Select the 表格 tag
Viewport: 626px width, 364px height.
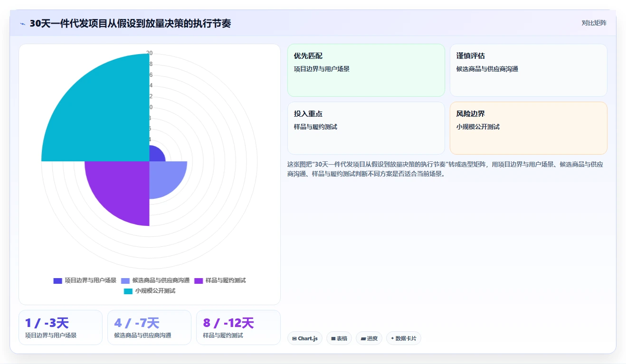[339, 338]
